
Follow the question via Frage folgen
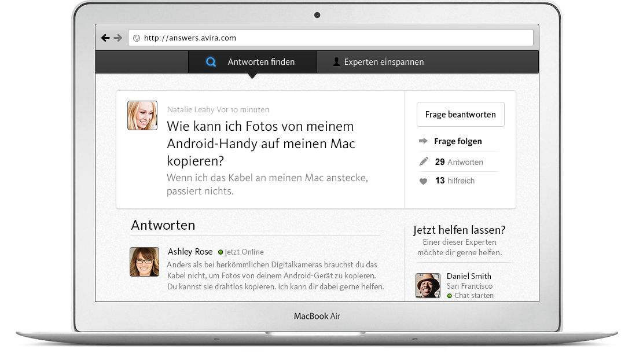pyautogui.click(x=458, y=141)
